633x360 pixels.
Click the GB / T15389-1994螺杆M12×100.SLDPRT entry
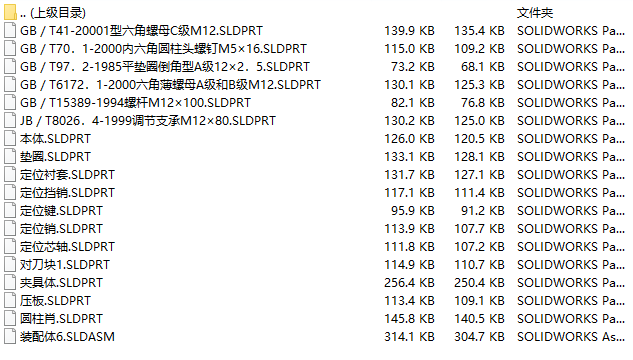tap(135, 103)
